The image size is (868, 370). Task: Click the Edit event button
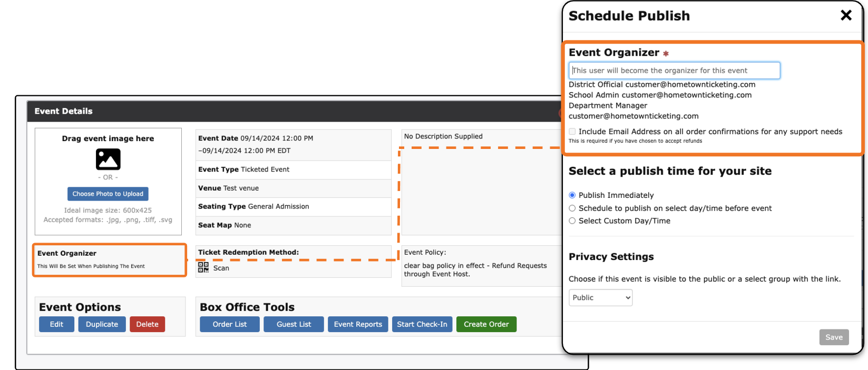click(56, 324)
